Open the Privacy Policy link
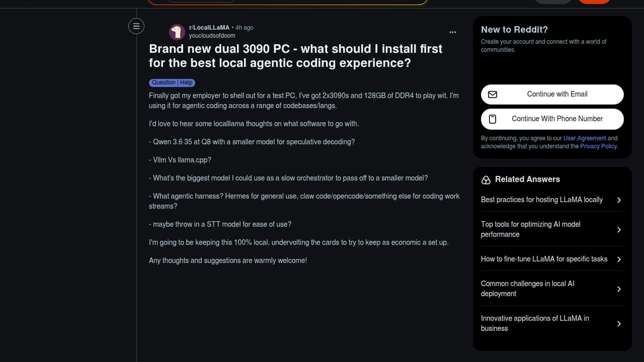 [598, 146]
